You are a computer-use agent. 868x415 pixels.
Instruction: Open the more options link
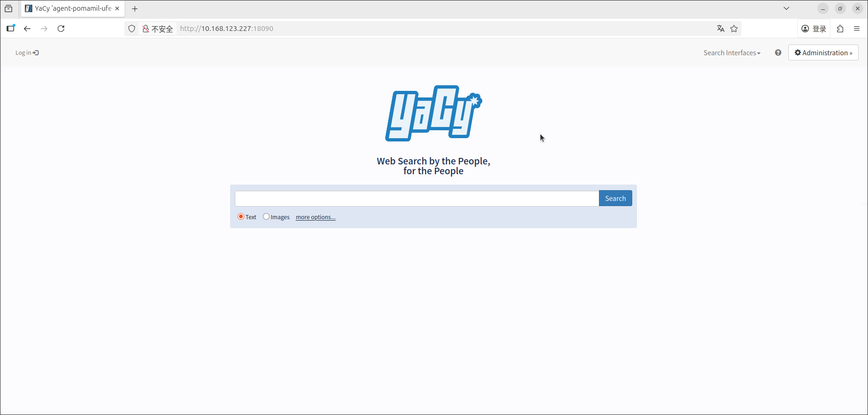pos(315,217)
